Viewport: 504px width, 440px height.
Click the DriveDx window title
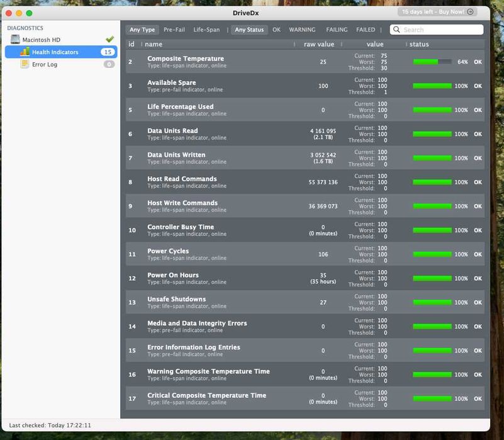(245, 13)
